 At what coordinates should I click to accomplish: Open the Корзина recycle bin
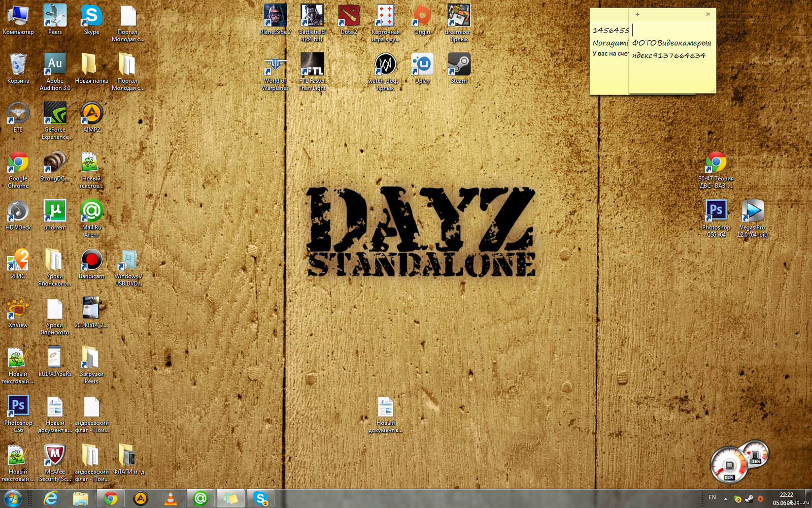click(x=18, y=69)
